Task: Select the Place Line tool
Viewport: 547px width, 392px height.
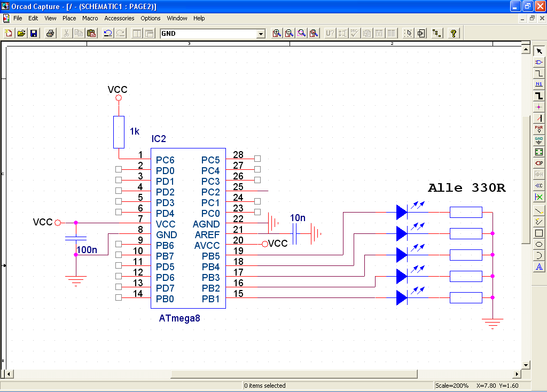Action: click(x=539, y=210)
